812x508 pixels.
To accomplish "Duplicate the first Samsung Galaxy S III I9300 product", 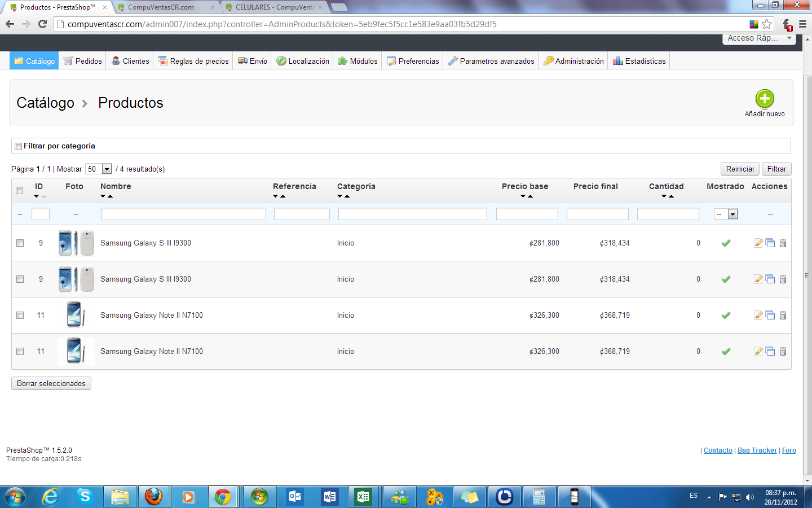I will (x=770, y=243).
